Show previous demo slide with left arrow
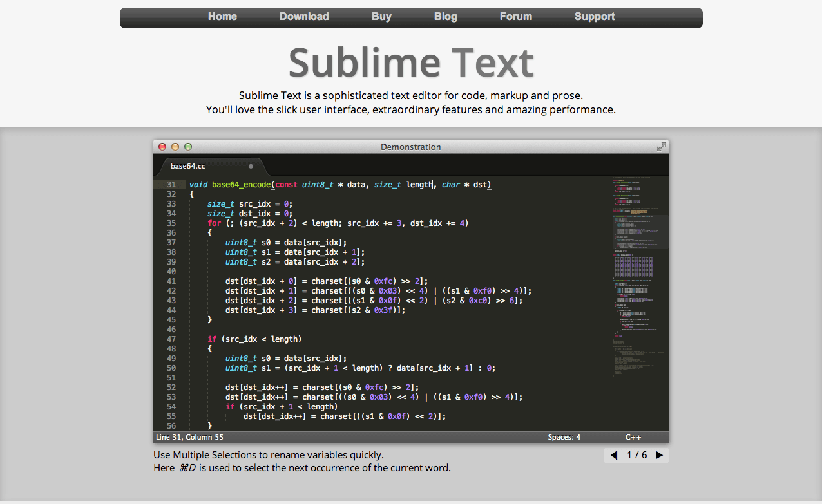 tap(614, 455)
